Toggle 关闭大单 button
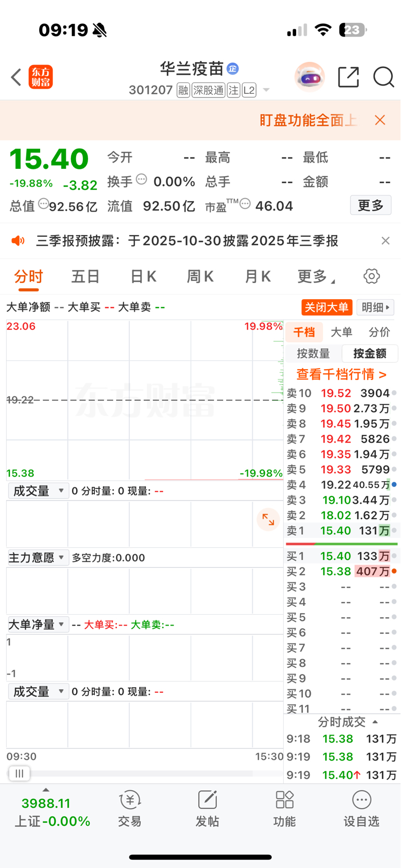The width and height of the screenshot is (401, 868). 326,307
